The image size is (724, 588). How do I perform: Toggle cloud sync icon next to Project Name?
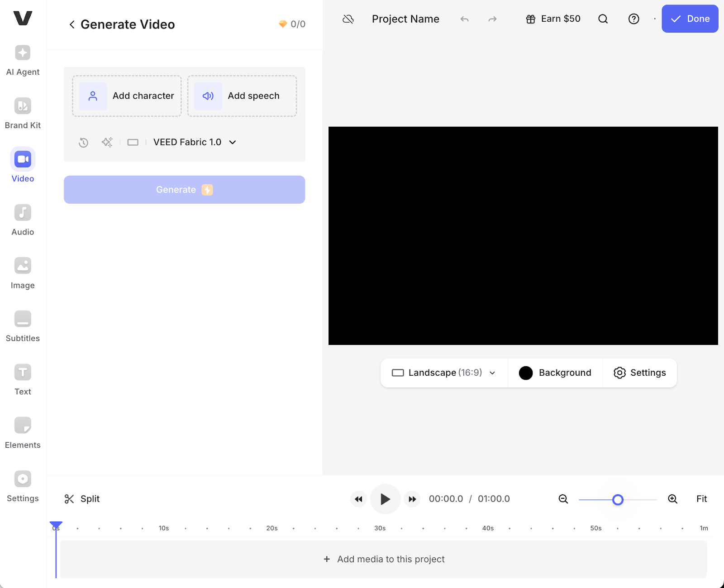(x=348, y=19)
